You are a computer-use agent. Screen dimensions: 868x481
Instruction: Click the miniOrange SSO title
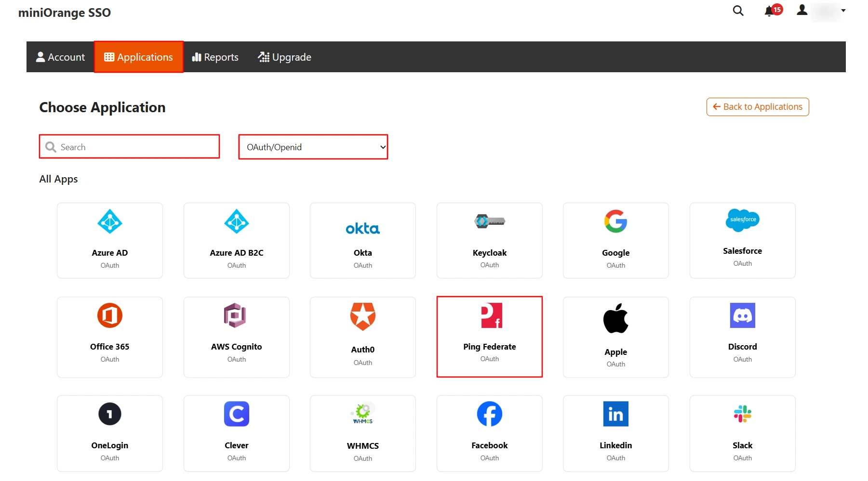click(65, 13)
